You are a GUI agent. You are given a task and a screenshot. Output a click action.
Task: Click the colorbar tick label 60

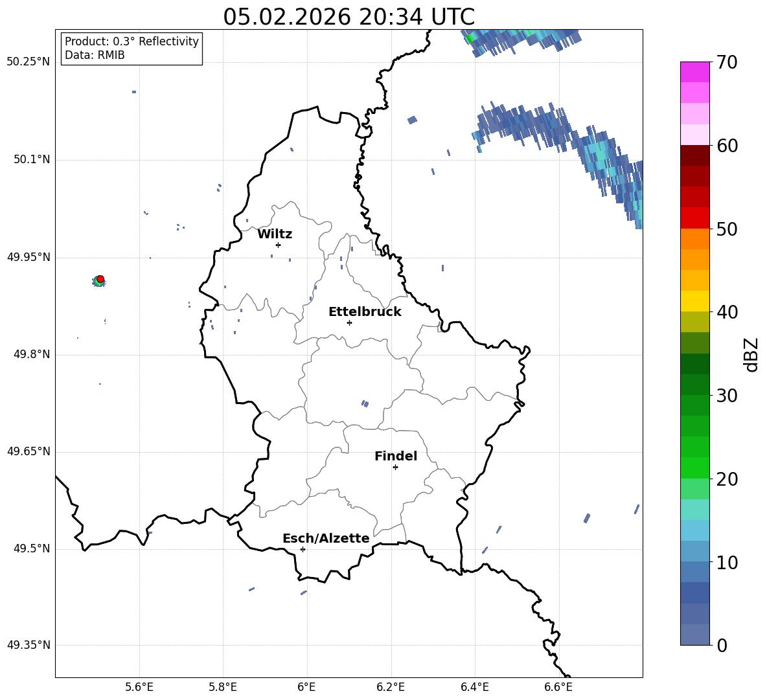click(727, 146)
